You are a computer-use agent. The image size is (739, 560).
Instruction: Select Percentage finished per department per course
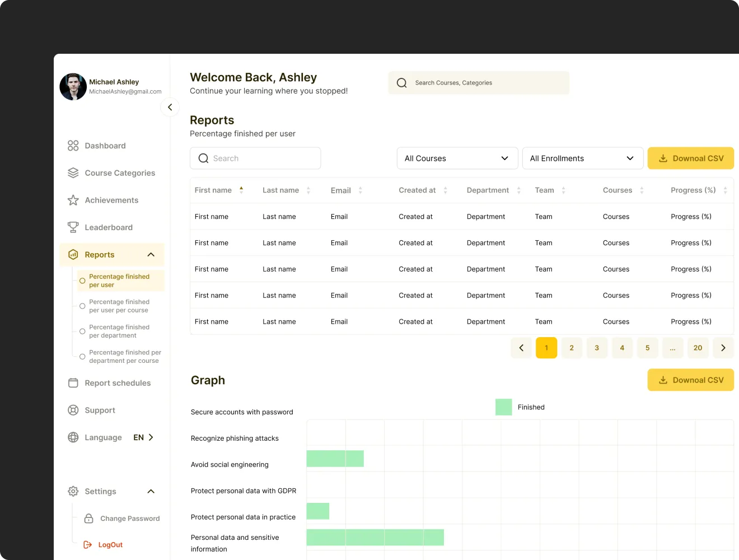pyautogui.click(x=124, y=356)
